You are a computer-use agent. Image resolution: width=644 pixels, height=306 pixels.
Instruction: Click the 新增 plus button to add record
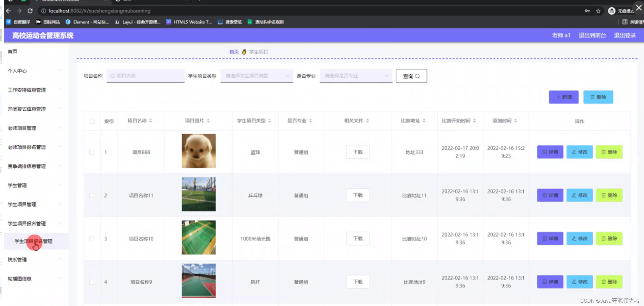pyautogui.click(x=563, y=97)
